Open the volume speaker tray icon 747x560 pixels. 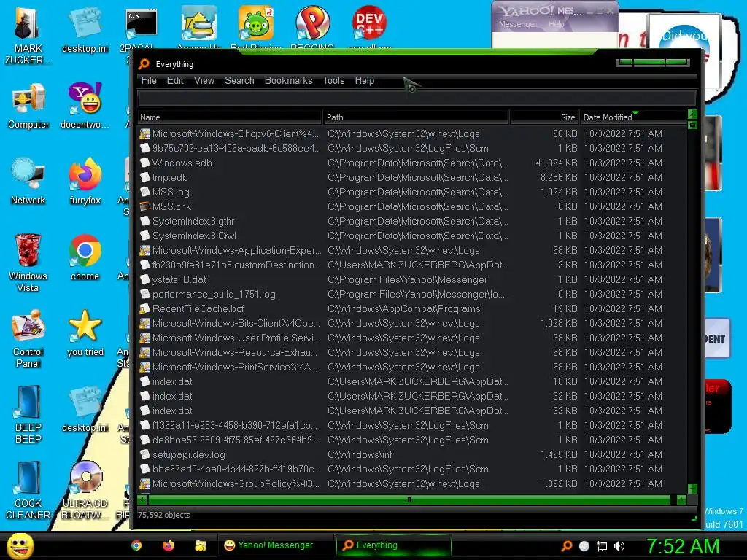619,546
